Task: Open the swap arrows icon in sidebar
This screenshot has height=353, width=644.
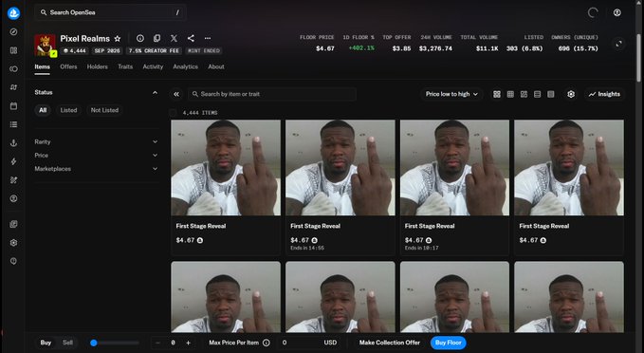Action: click(x=13, y=87)
